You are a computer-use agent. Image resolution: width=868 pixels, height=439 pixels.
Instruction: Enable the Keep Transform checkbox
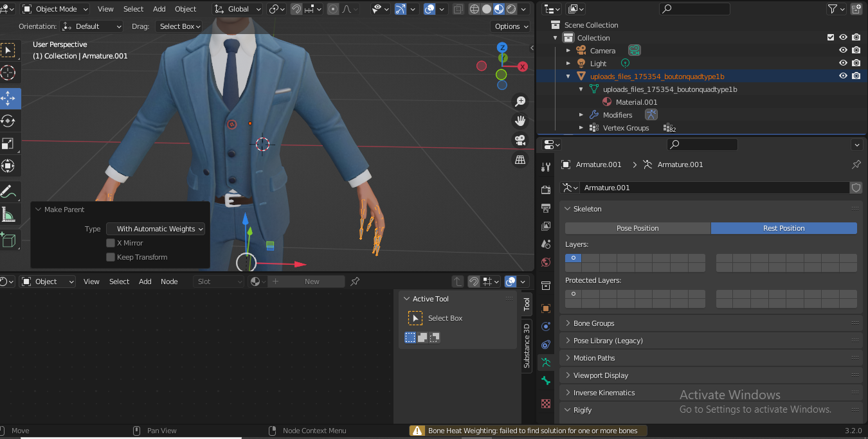(x=111, y=257)
